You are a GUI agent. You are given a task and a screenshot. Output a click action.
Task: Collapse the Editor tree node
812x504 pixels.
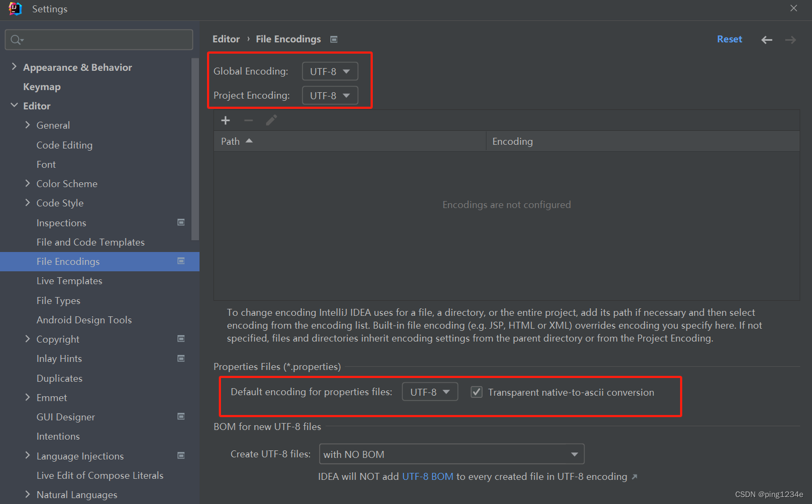click(14, 106)
